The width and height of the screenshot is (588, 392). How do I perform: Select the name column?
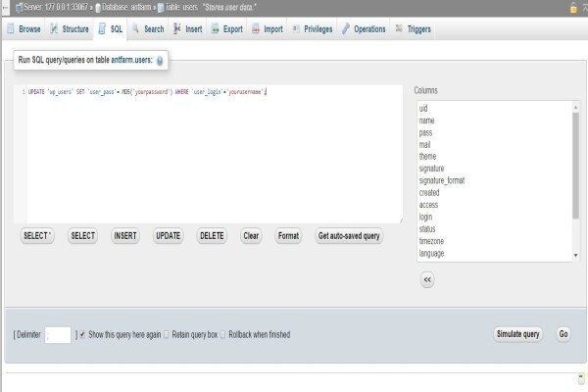pyautogui.click(x=495, y=121)
